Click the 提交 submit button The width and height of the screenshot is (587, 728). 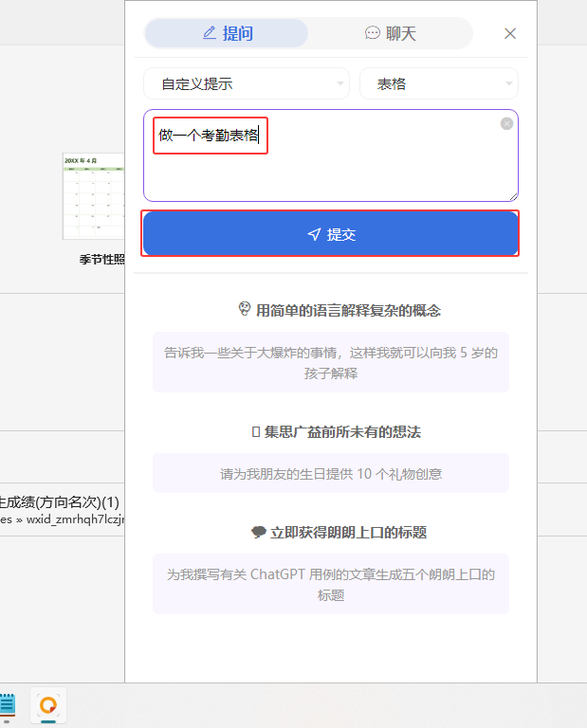(x=331, y=233)
